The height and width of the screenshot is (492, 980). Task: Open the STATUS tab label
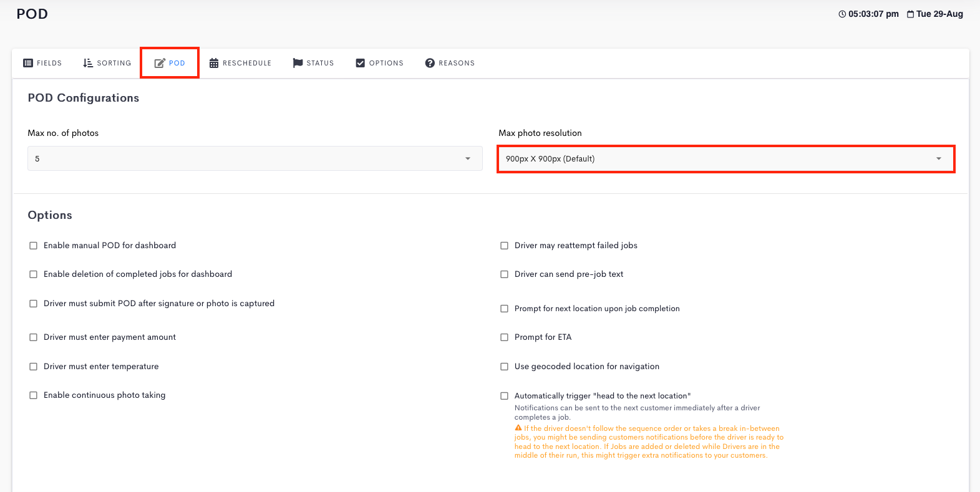[x=320, y=63]
